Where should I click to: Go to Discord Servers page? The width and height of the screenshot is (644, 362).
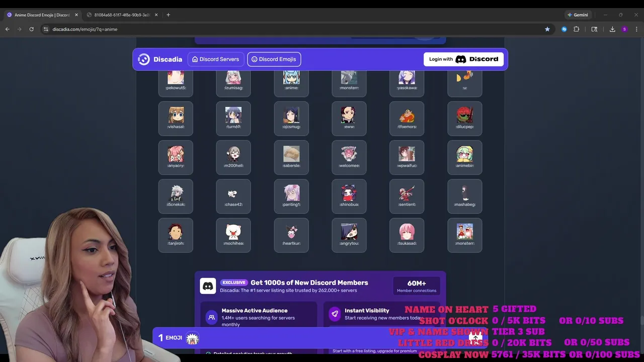pos(215,59)
